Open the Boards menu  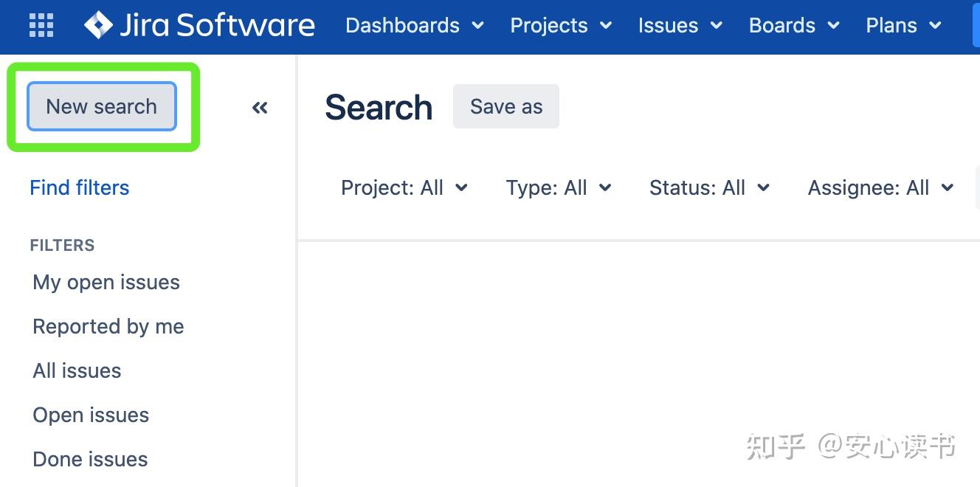tap(794, 25)
